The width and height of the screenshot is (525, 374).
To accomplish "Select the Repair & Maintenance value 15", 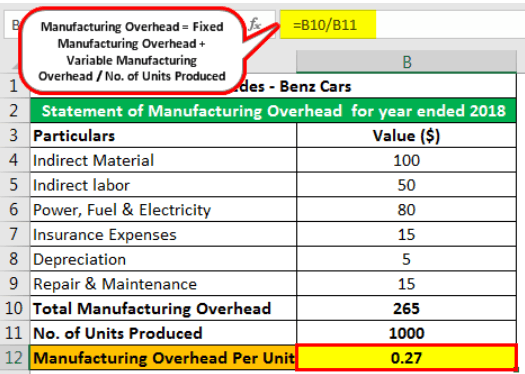I will coord(406,284).
